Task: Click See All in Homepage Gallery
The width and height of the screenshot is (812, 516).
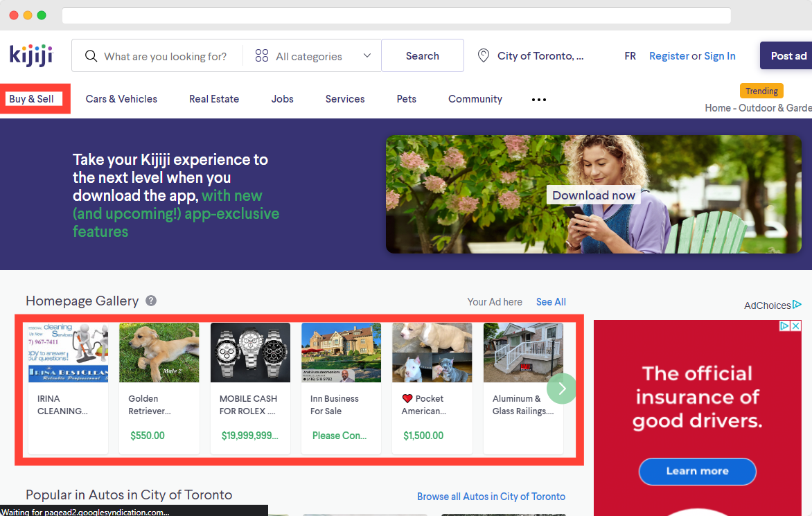Action: coord(550,301)
